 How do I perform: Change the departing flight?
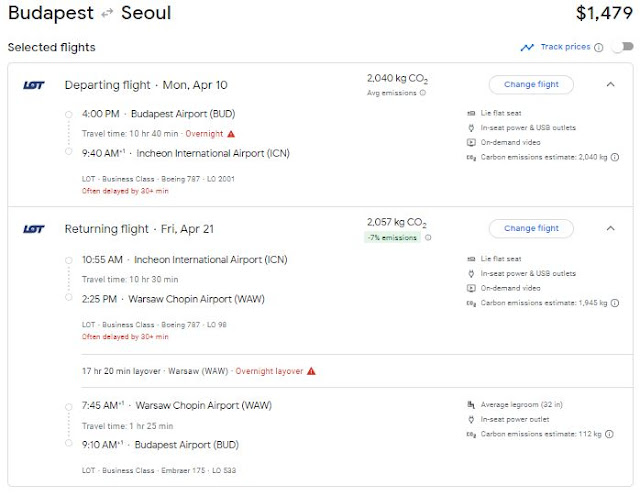click(x=531, y=84)
